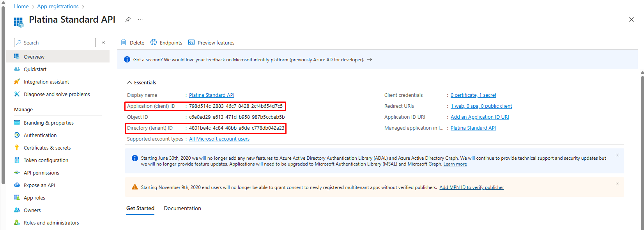Switch to the Get Started tab
This screenshot has height=230, width=644.
[x=140, y=208]
